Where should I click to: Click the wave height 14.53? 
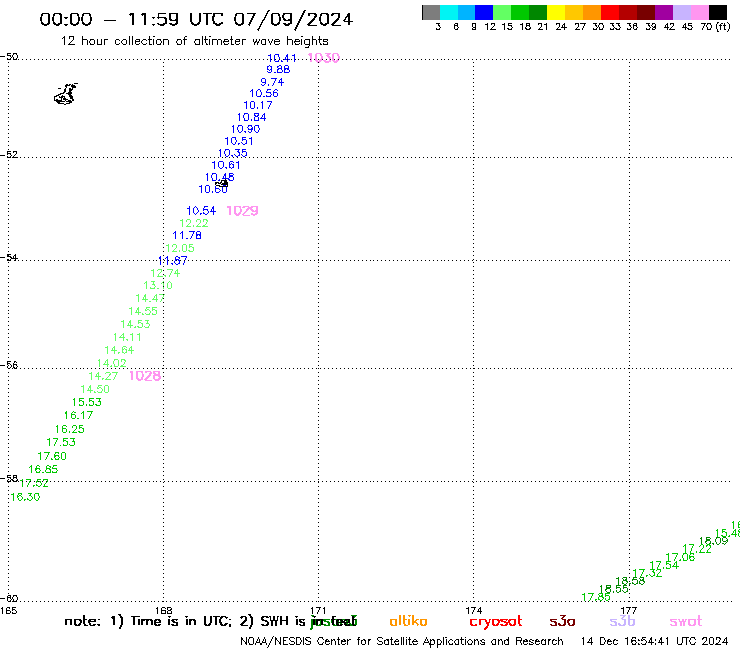click(135, 324)
